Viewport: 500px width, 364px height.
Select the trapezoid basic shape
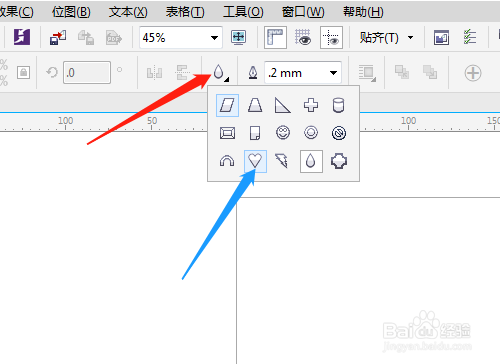click(x=255, y=105)
